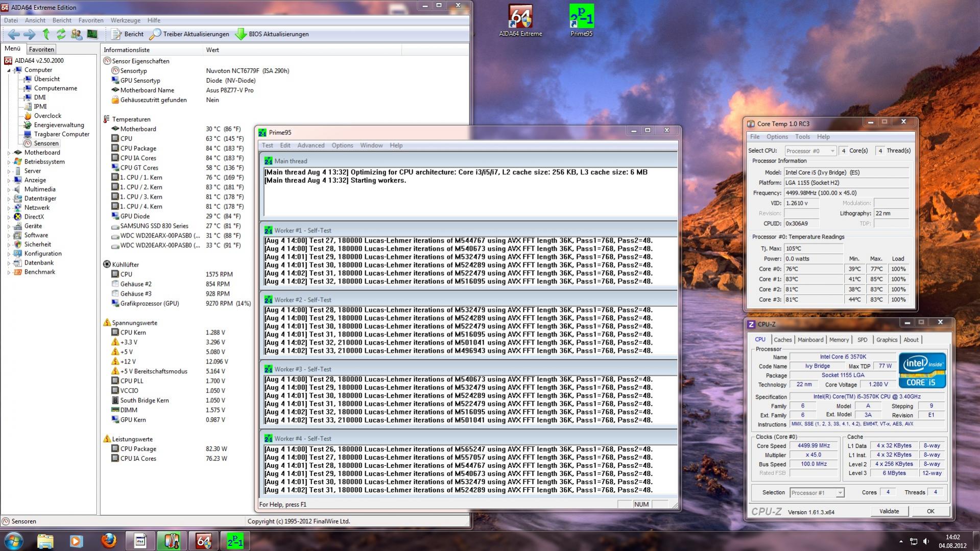Open CPU-Z's SPD tab
The width and height of the screenshot is (980, 551).
tap(863, 340)
